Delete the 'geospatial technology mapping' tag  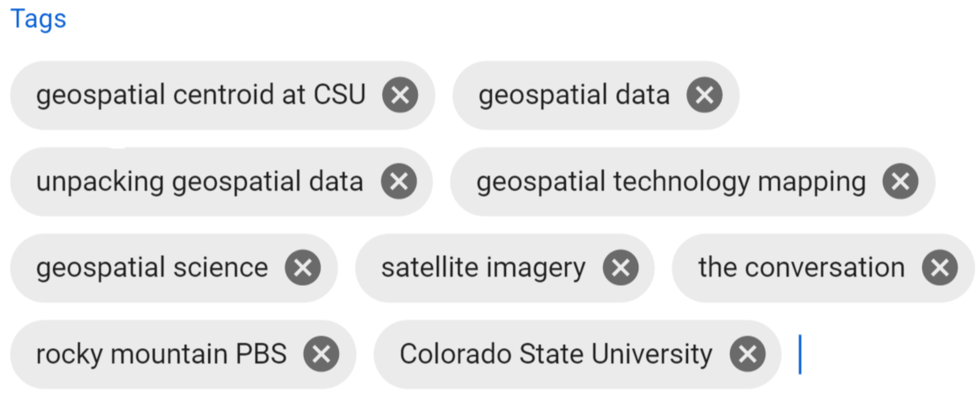coord(900,181)
